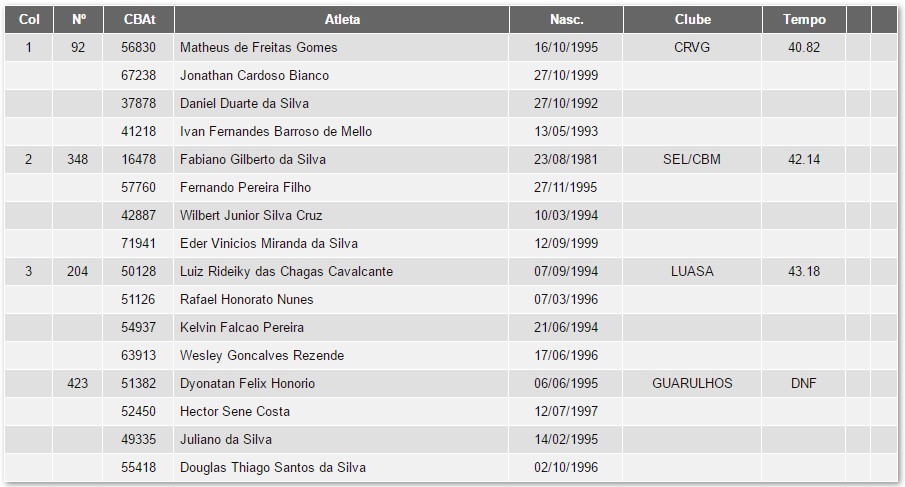
Task: Click birth date 23/08/1981
Action: 566,159
